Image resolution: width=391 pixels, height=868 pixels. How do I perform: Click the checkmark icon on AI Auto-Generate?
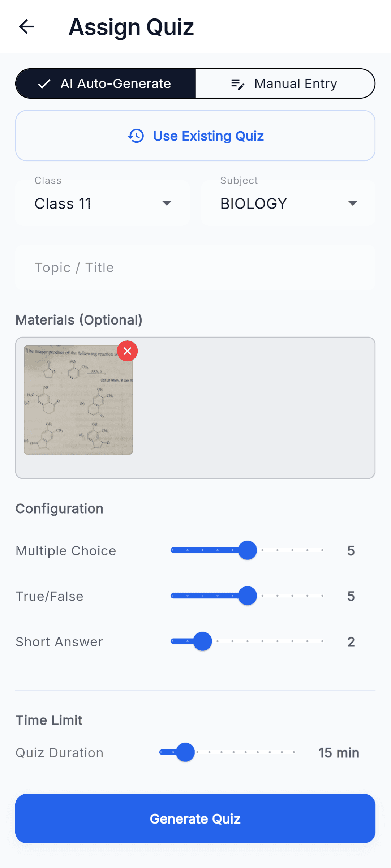pyautogui.click(x=43, y=83)
